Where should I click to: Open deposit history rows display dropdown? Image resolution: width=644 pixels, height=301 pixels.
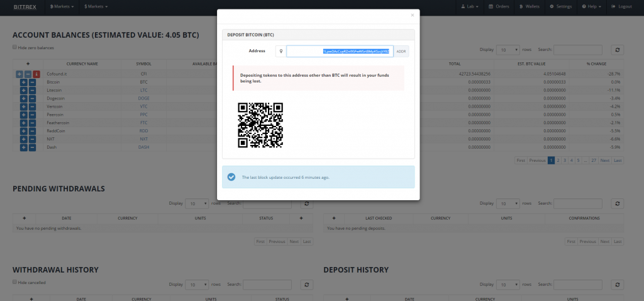tap(508, 285)
